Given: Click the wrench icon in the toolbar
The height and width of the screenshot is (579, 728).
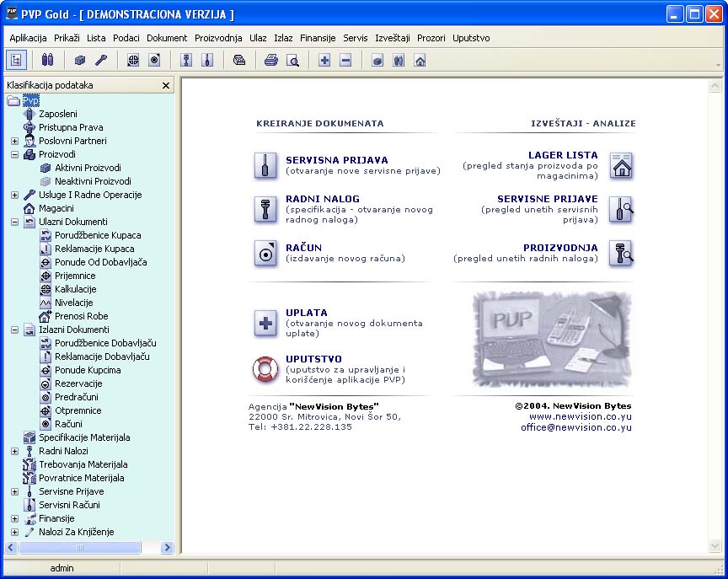Looking at the screenshot, I should point(100,60).
